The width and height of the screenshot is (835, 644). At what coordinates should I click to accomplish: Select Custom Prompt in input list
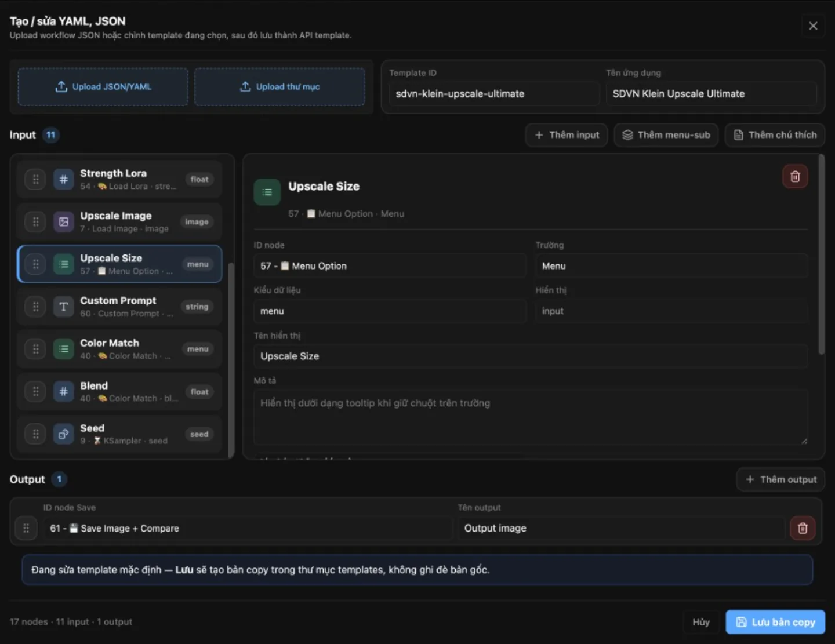tap(119, 306)
